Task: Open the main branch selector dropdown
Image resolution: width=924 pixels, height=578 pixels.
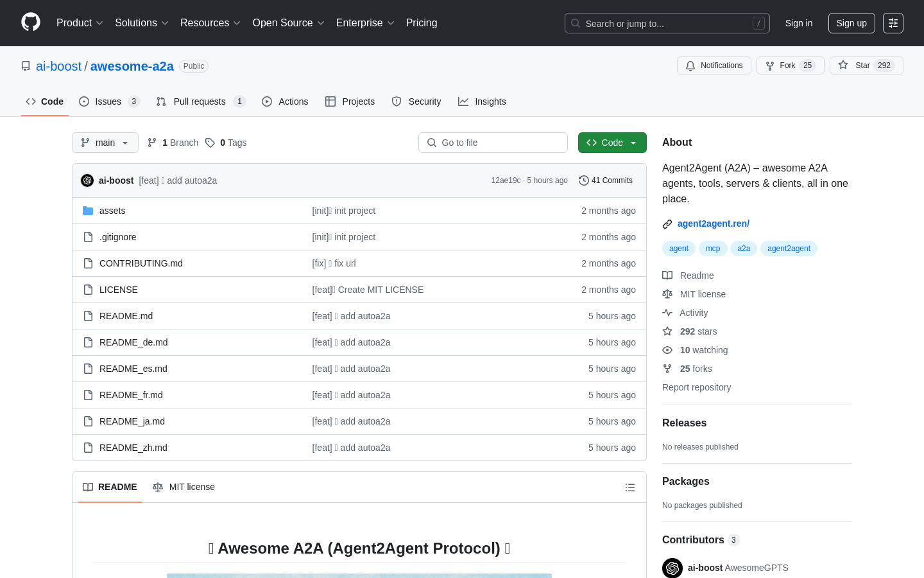Action: click(105, 143)
